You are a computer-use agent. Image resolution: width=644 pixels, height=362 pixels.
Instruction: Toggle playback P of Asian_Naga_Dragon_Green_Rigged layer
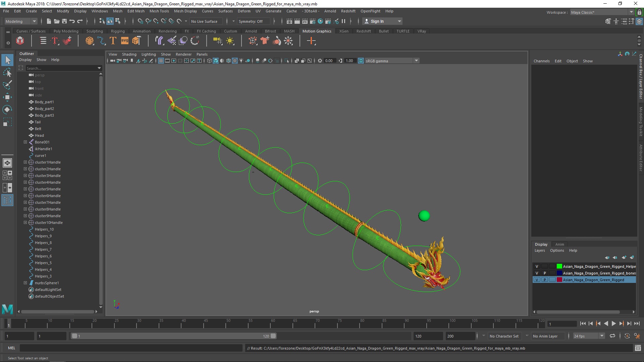click(x=545, y=280)
